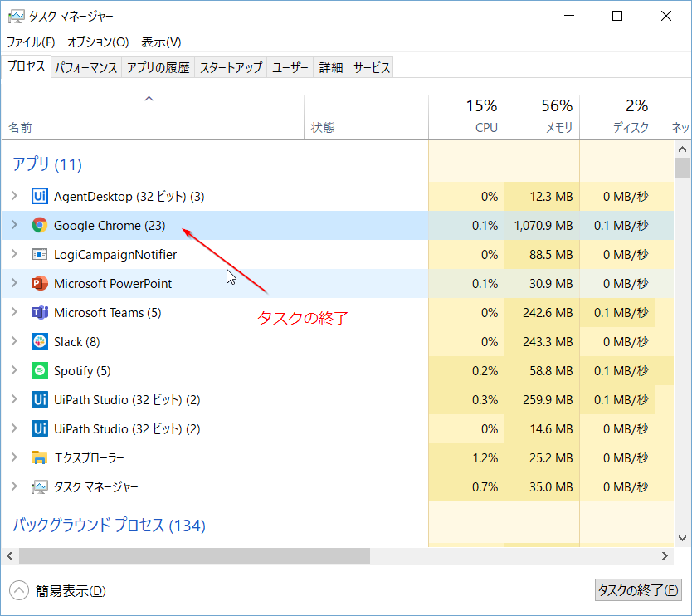Viewport: 692px width, 616px height.
Task: Switch to the 詳細 tab
Action: 331,67
